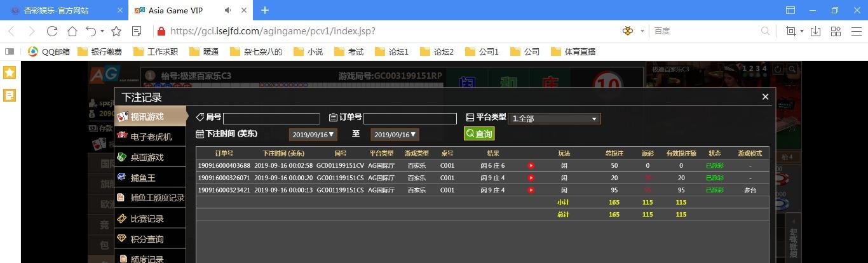Viewport: 868px width, 263px height.
Task: Focus the 订单号 order number input
Action: coord(410,119)
